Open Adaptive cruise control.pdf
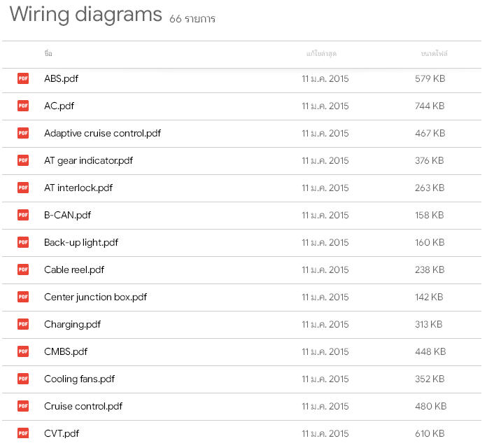The image size is (487, 448). (102, 133)
